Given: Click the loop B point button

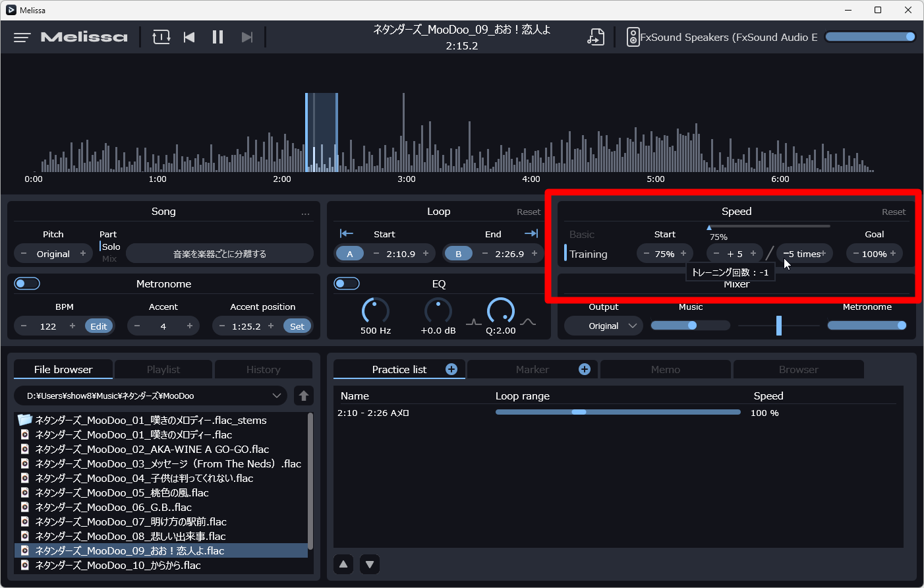Looking at the screenshot, I should coord(459,254).
